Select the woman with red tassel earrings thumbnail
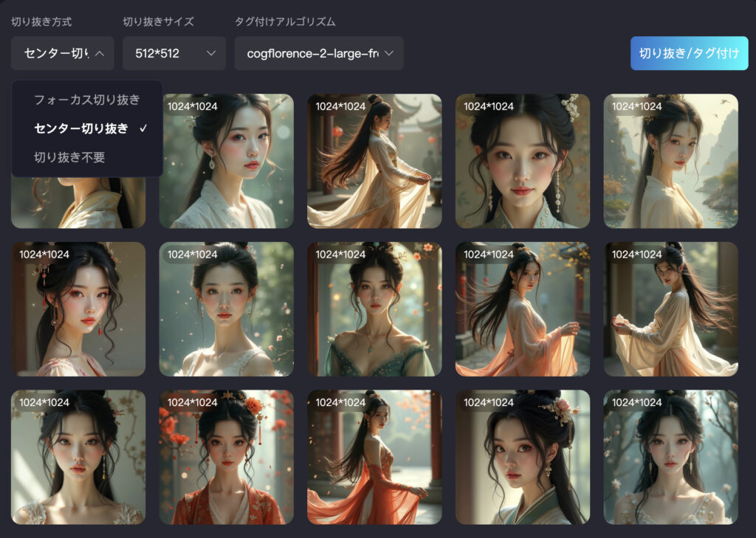756x538 pixels. click(78, 309)
